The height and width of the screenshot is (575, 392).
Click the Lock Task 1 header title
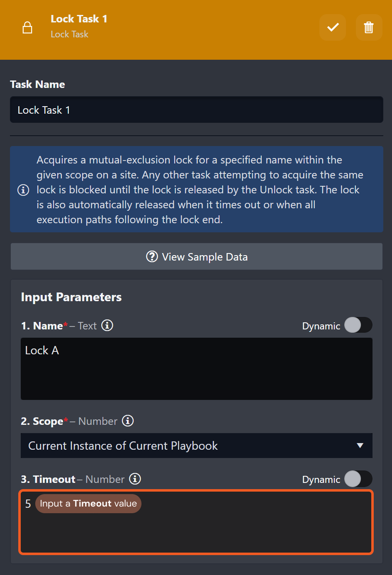[79, 19]
